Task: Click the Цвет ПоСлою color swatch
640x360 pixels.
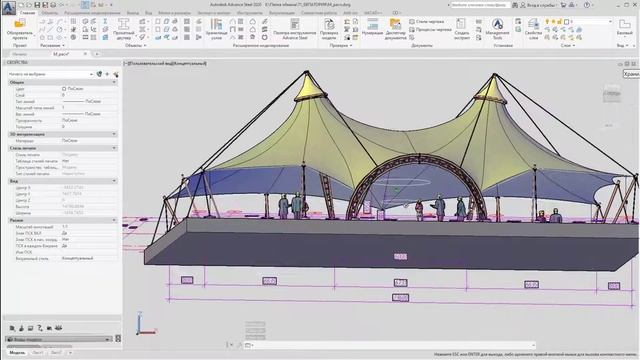Action: point(64,89)
